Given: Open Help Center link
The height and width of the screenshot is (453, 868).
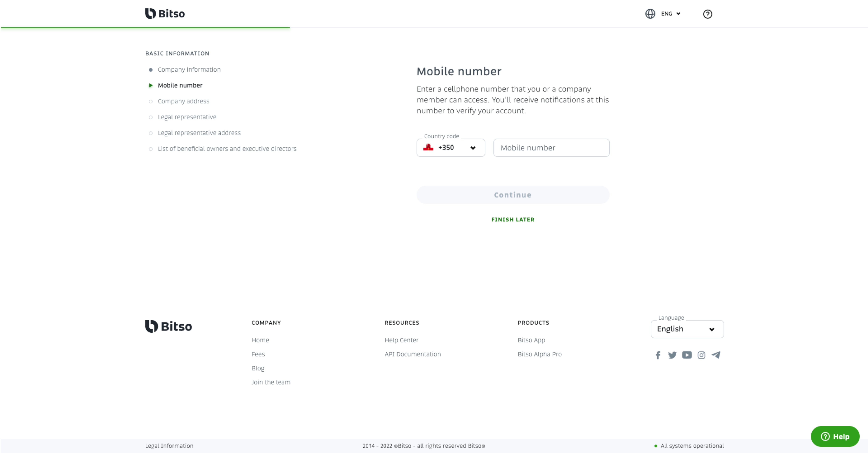Looking at the screenshot, I should 401,340.
